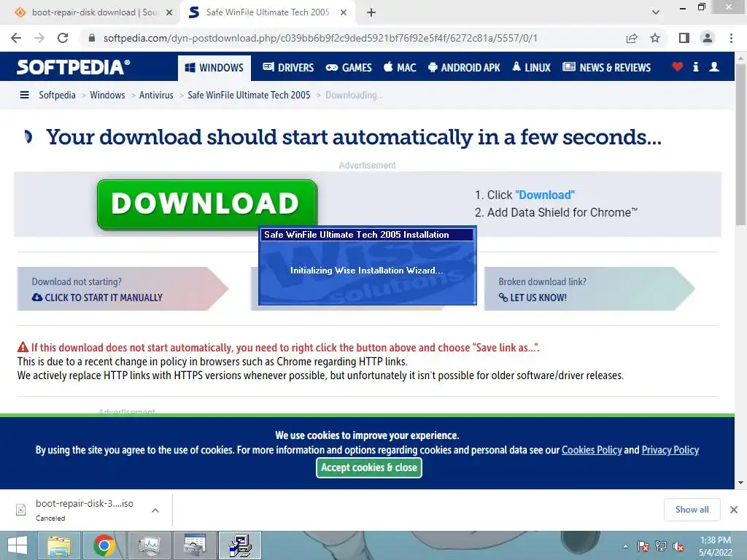Click the network tray icon
This screenshot has width=747, height=560.
click(x=661, y=546)
